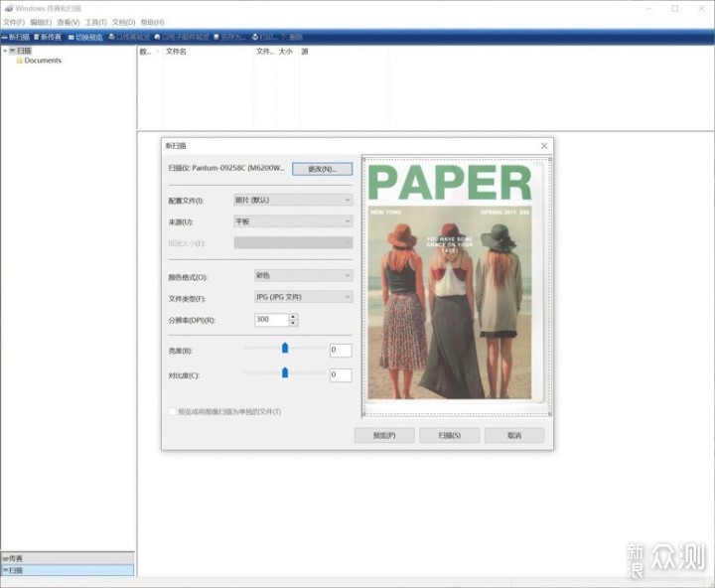Screen dimensions: 715x588
Task: Toggle 切换预览 in the toolbar
Action: tap(85, 37)
